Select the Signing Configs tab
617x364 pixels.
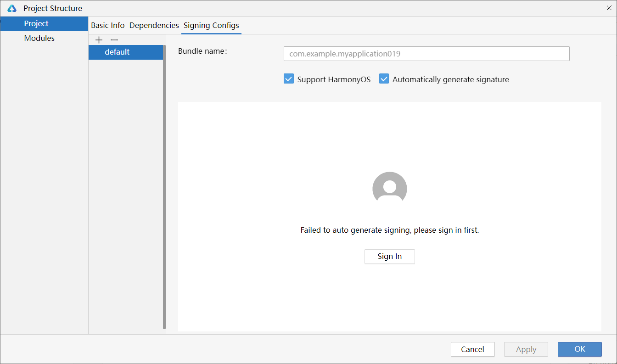(x=211, y=25)
